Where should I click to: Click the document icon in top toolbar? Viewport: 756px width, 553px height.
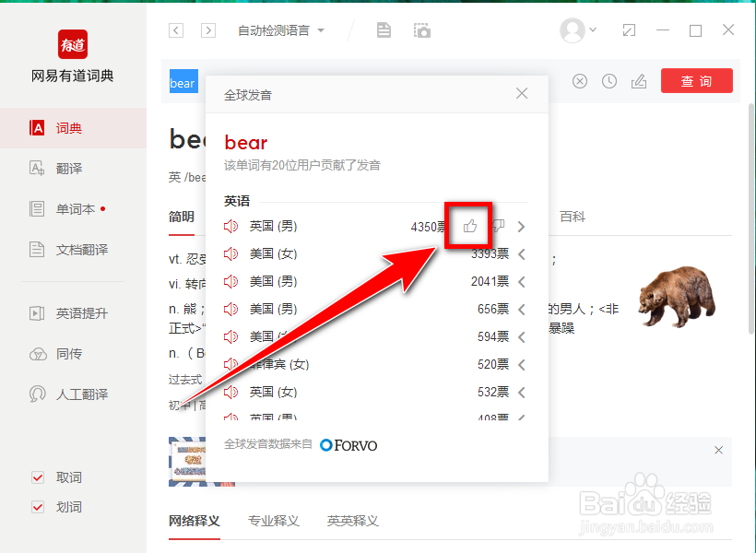[x=384, y=30]
